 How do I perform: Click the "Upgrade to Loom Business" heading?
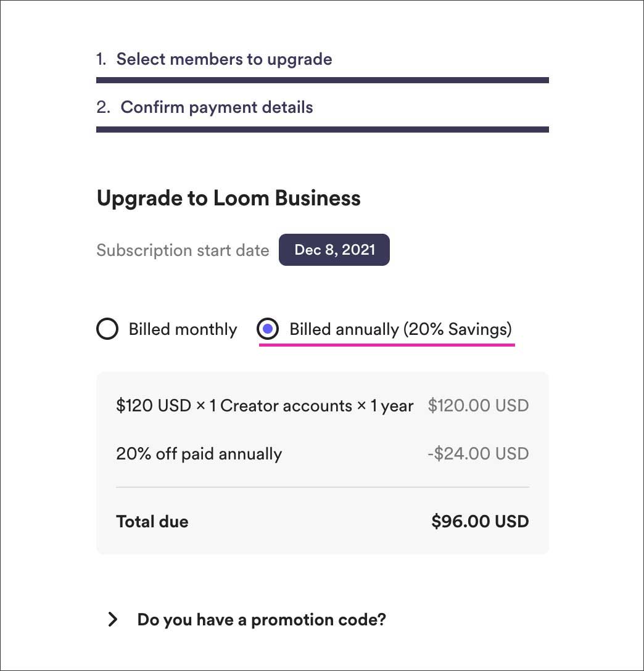[x=229, y=198]
